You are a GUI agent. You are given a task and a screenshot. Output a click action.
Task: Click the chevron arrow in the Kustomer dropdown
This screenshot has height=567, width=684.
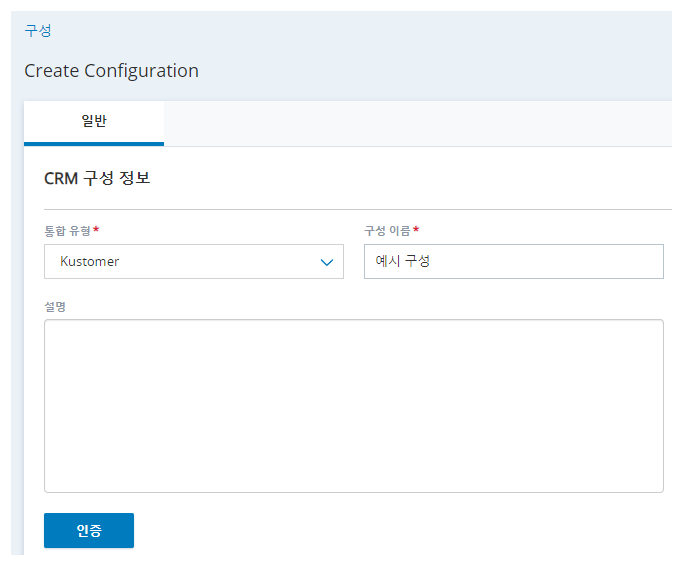(327, 262)
